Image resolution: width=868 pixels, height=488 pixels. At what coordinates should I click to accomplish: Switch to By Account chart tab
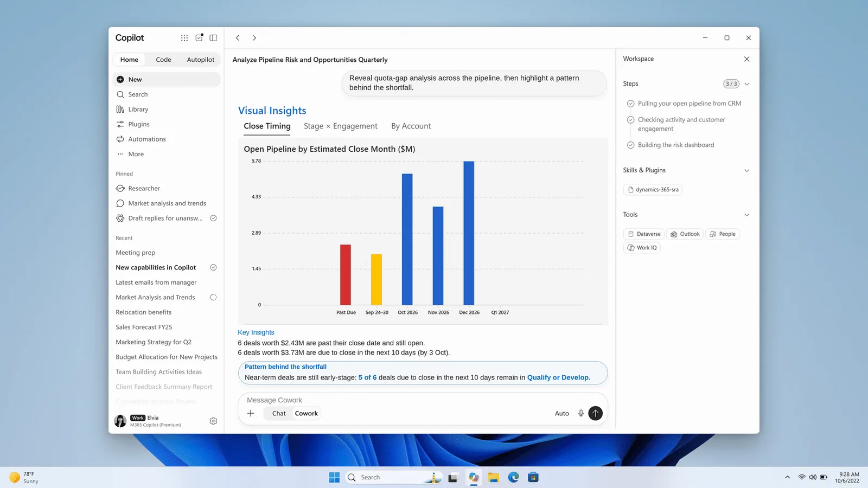[x=411, y=126]
